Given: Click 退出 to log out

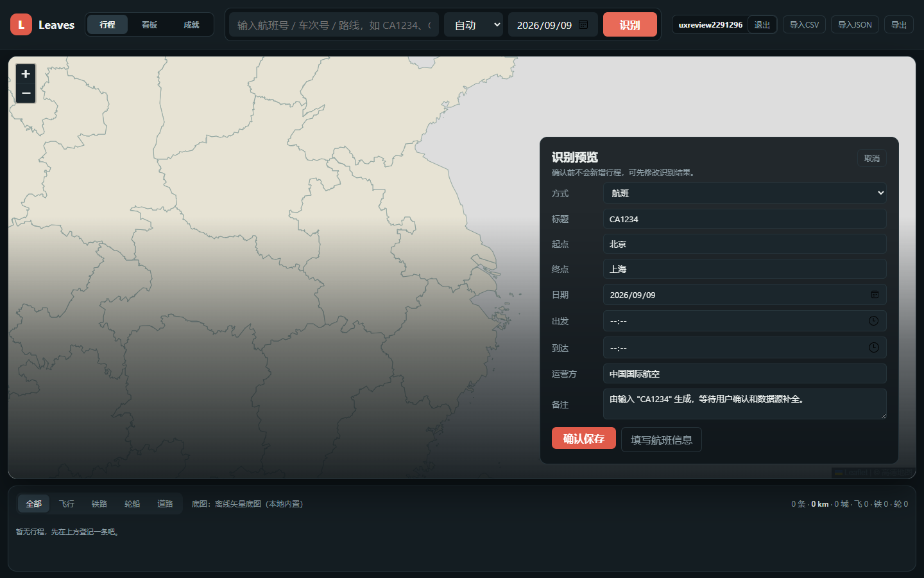Looking at the screenshot, I should [x=762, y=24].
